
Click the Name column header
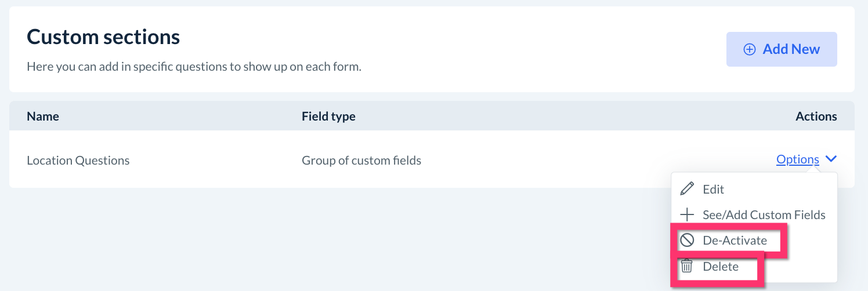click(x=43, y=117)
